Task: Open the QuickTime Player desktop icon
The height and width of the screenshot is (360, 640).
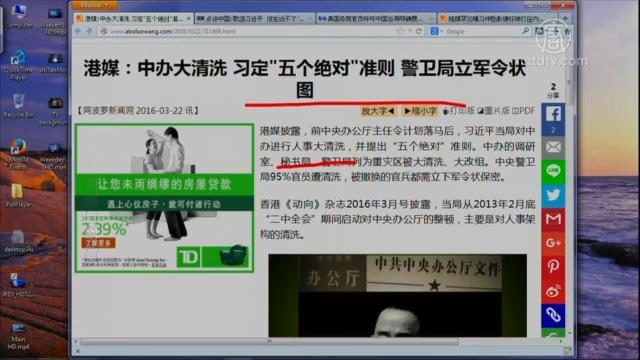Action: pyautogui.click(x=18, y=65)
